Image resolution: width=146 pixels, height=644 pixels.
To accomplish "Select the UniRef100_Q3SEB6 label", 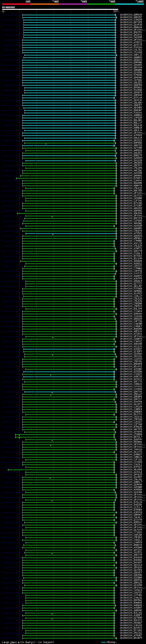I will pyautogui.click(x=131, y=372).
